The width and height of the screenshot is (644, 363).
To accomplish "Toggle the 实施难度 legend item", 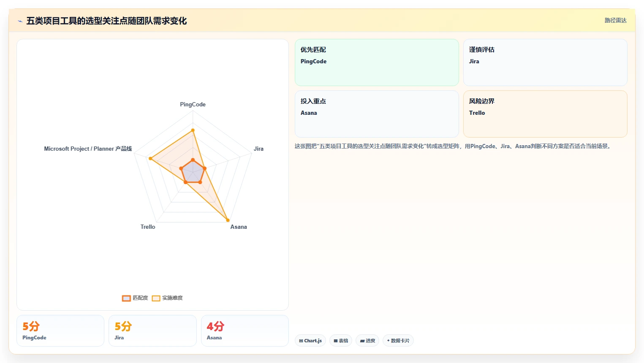I will (167, 298).
